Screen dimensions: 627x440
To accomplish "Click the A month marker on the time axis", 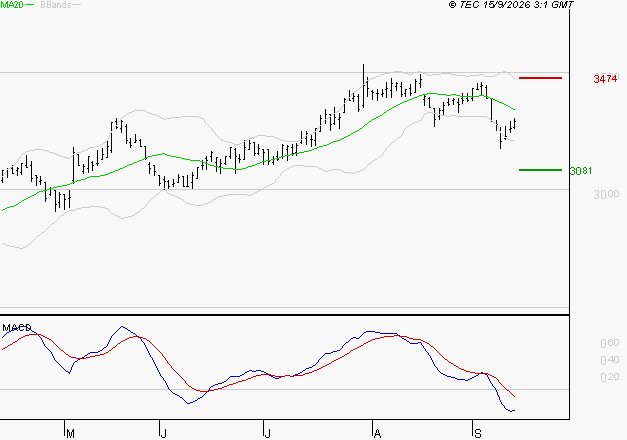I will point(377,433).
